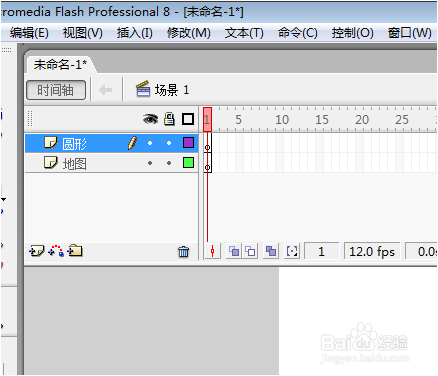Click the back arrow beside 时间轴

click(x=105, y=90)
